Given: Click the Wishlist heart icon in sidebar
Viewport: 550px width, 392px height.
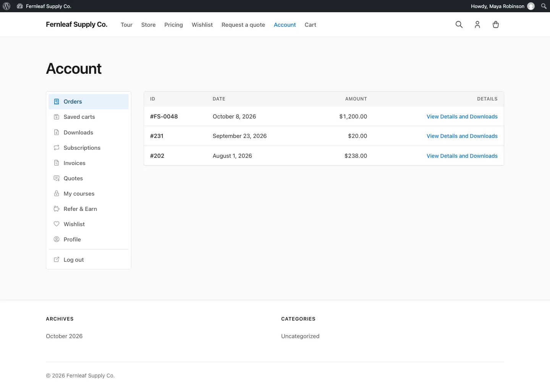Looking at the screenshot, I should tap(57, 224).
